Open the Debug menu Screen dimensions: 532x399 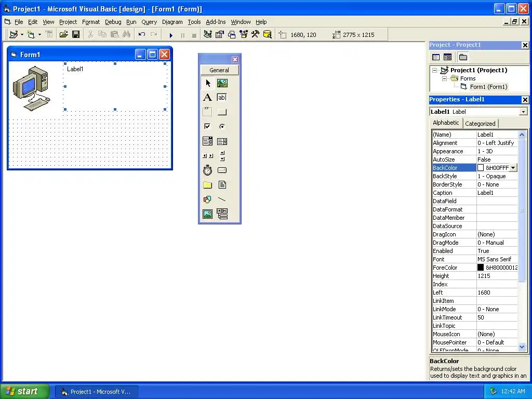pos(113,22)
